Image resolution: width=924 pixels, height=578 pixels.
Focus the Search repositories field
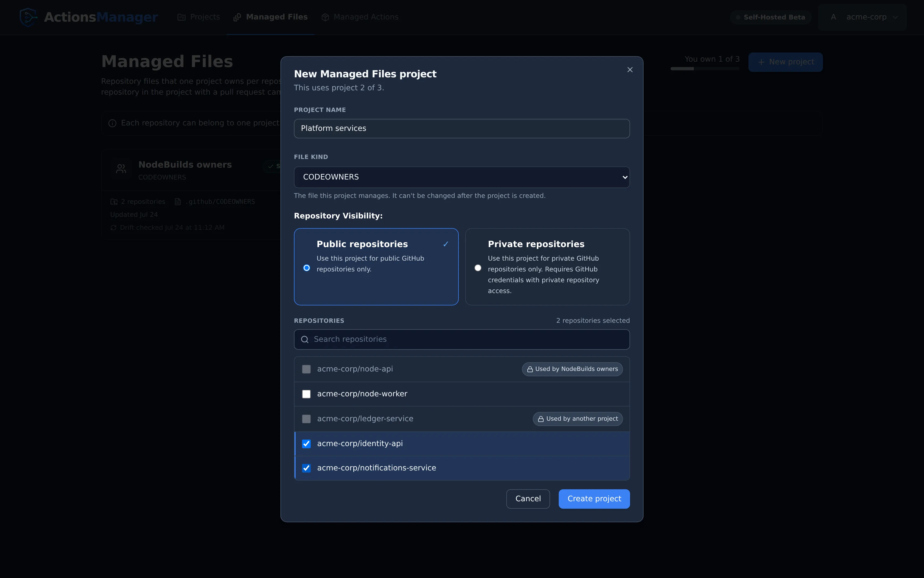[462, 340]
